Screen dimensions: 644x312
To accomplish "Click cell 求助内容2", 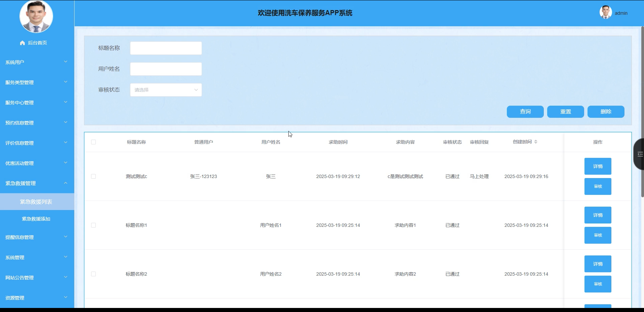I will (405, 274).
